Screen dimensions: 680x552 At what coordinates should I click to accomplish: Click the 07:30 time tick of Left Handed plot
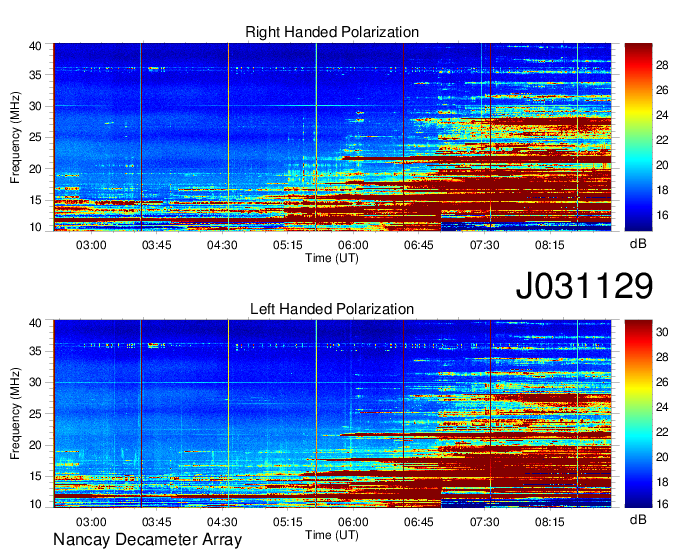tap(484, 522)
